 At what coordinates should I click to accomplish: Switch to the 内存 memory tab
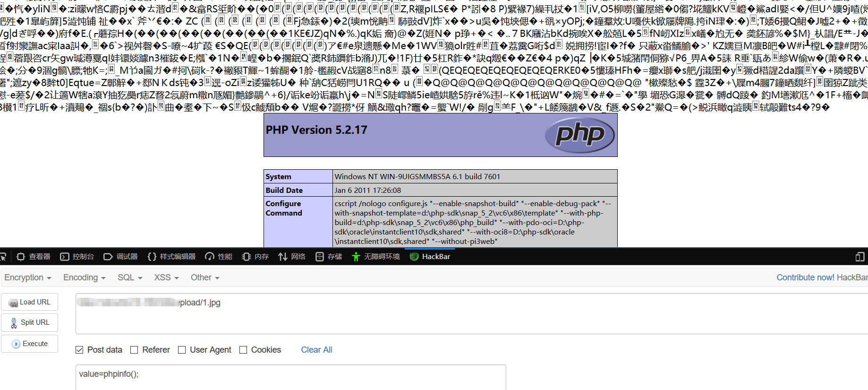[x=255, y=257]
